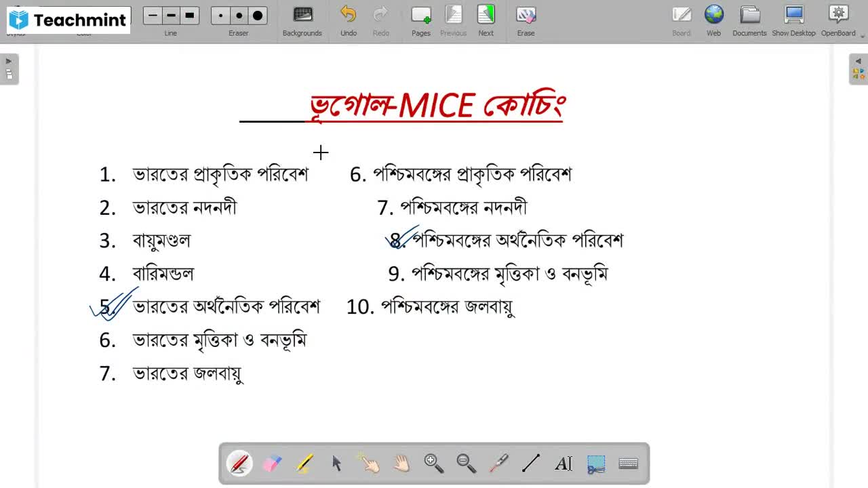
Task: Select the small Eraser size
Action: click(220, 16)
